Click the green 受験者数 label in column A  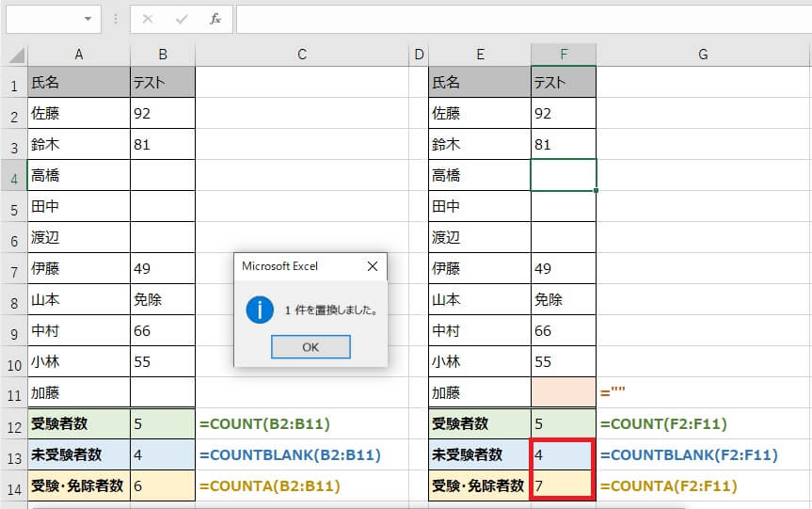[x=79, y=423]
